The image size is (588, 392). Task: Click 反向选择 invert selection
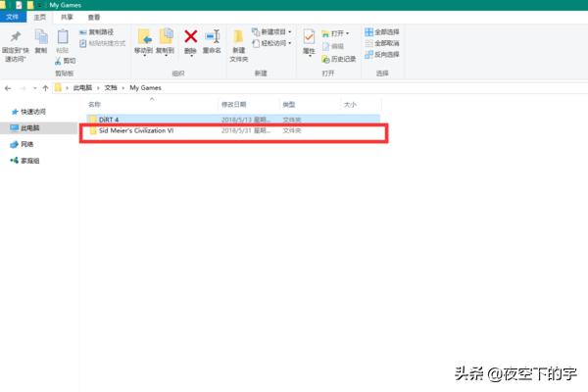click(382, 55)
